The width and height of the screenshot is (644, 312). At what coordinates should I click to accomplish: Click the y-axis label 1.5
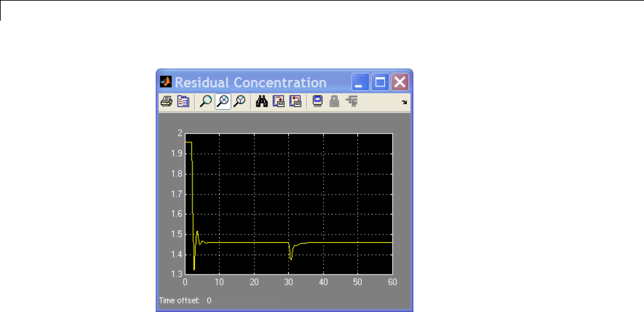coord(177,234)
